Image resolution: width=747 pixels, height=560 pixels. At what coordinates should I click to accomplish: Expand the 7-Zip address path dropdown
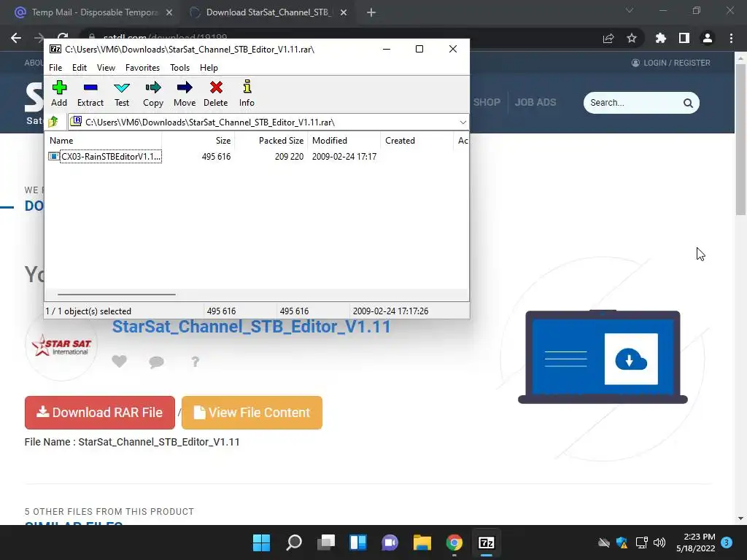pyautogui.click(x=462, y=122)
